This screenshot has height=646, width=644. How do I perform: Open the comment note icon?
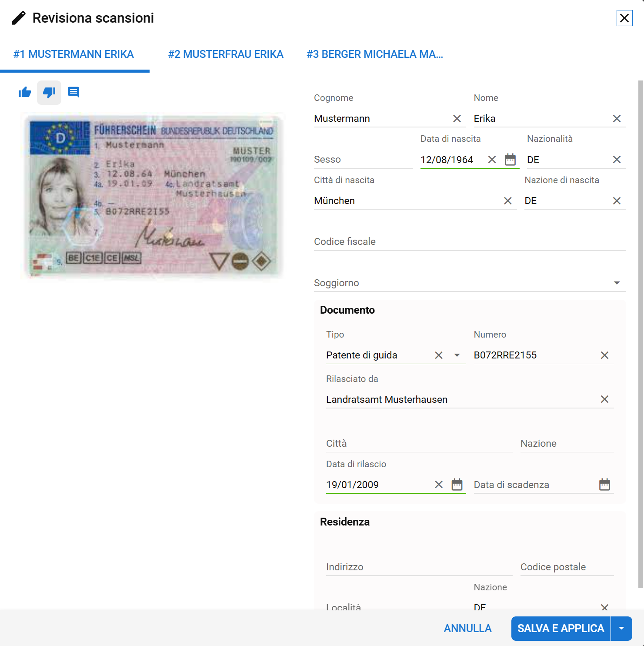coord(73,92)
